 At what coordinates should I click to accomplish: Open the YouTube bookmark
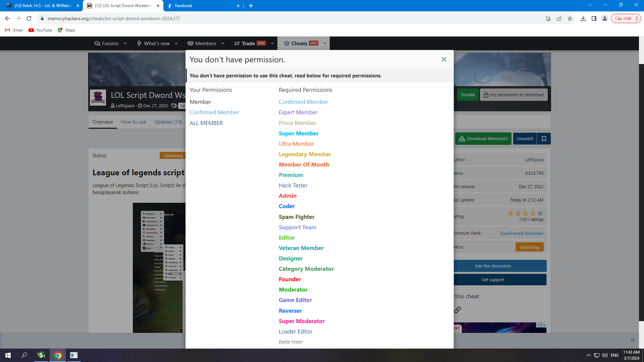point(40,30)
